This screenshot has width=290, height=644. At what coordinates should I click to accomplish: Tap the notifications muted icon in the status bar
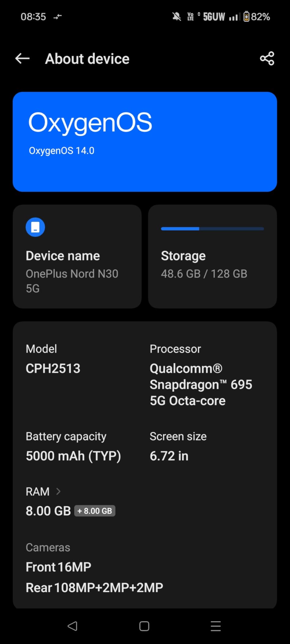177,17
